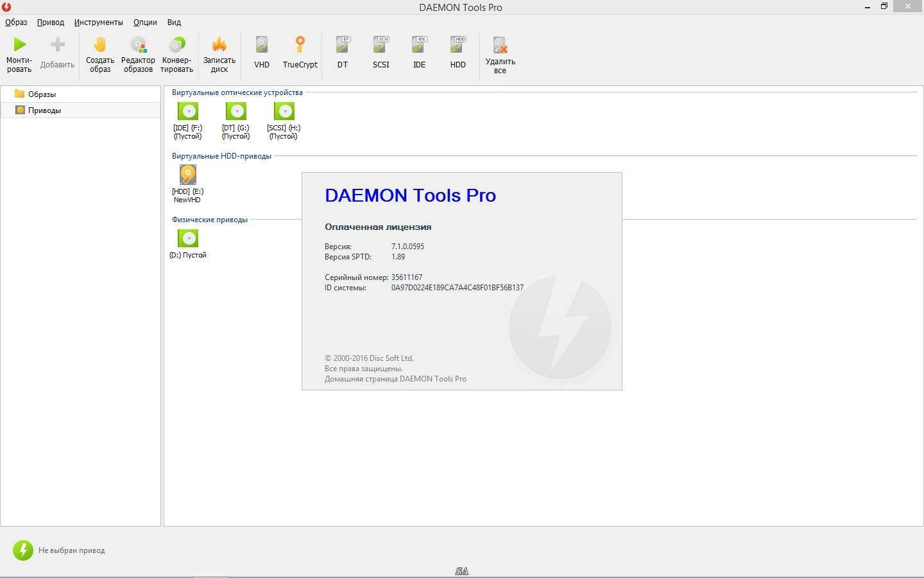Click the Не выбран привод status text
This screenshot has height=578, width=924.
coord(71,550)
